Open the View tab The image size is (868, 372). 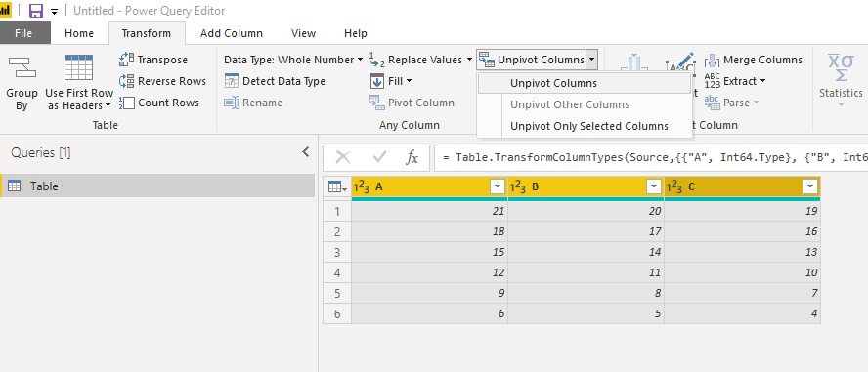click(x=303, y=33)
